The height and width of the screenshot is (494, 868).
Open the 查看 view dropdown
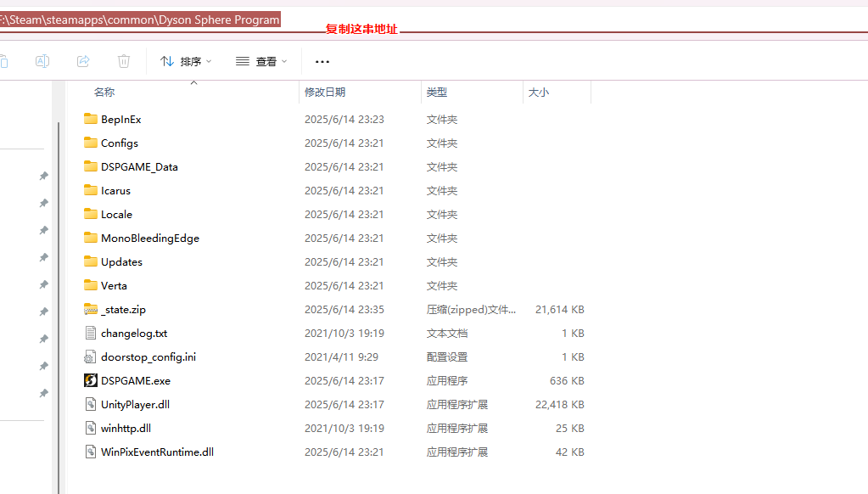[261, 61]
